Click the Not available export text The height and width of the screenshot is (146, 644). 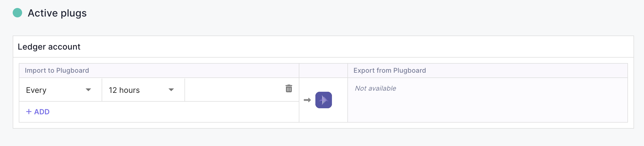click(375, 88)
